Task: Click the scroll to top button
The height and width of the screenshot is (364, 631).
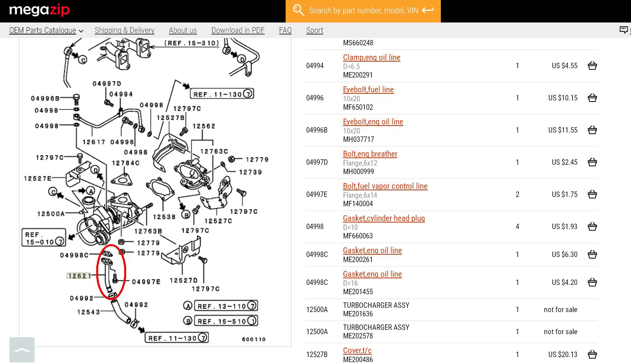Action: coord(22,350)
